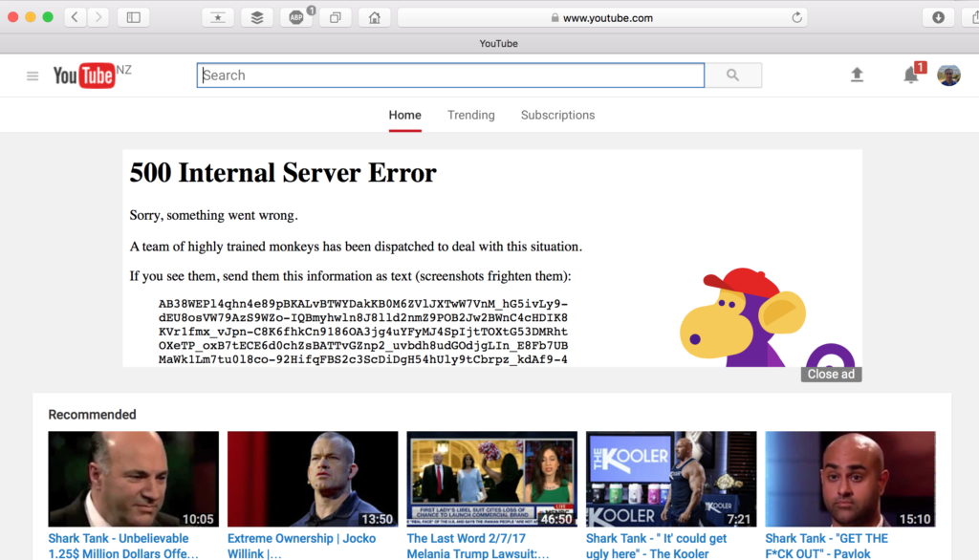Open the Shark Tank Kooler video thumbnail
This screenshot has width=979, height=560.
click(671, 479)
